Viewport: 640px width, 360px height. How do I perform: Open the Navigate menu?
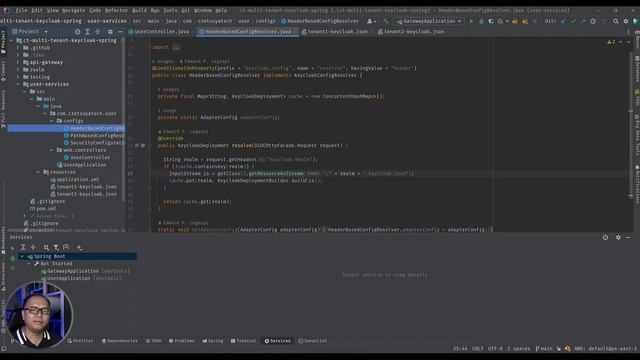73,10
